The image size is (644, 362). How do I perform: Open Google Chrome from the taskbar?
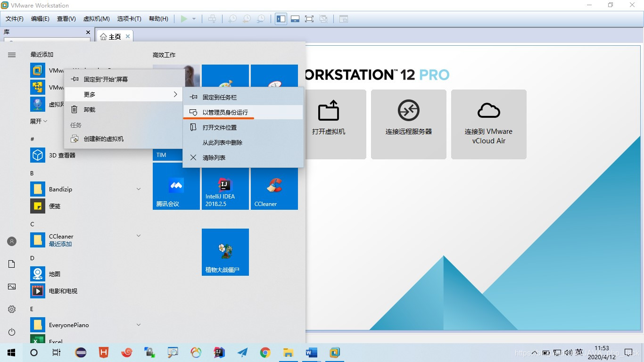[265, 352]
